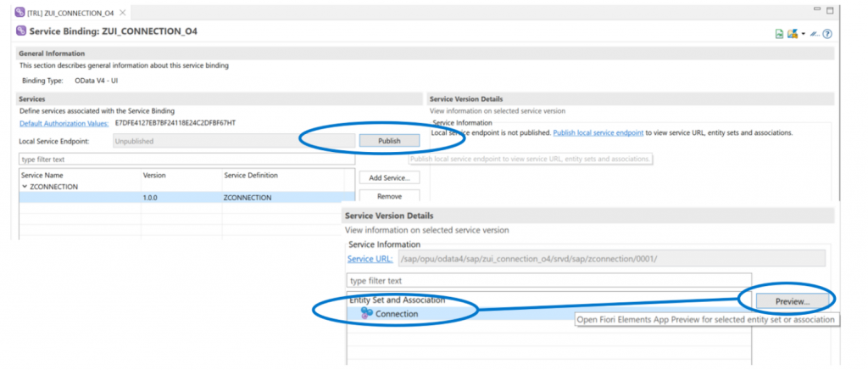868x370 pixels.
Task: Click the ZCONNECTION service definition cell
Action: pos(248,197)
